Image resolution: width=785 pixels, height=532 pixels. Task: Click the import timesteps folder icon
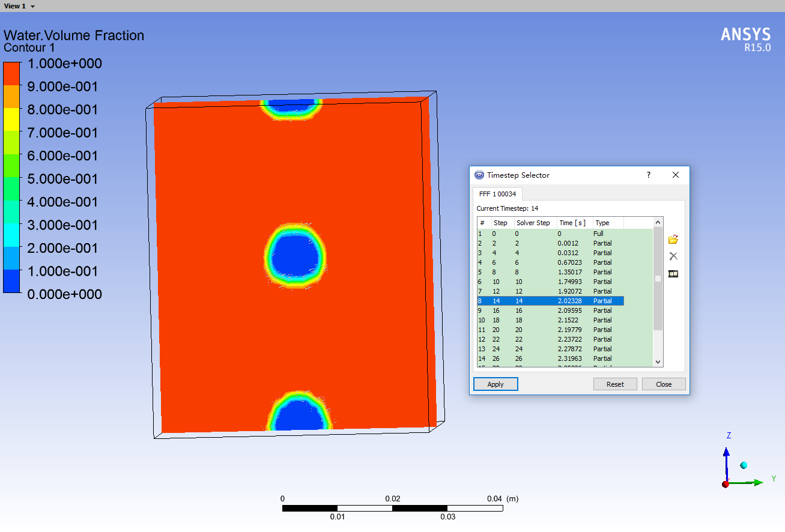click(x=673, y=240)
